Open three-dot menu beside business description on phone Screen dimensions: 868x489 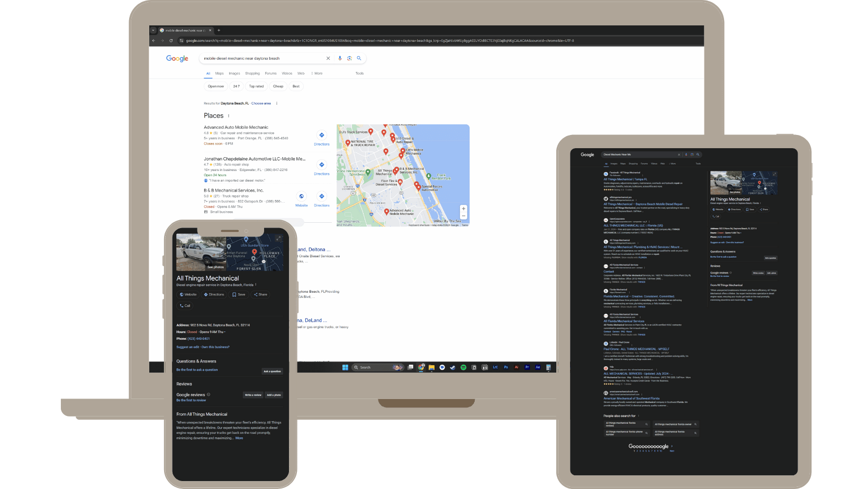pos(256,285)
